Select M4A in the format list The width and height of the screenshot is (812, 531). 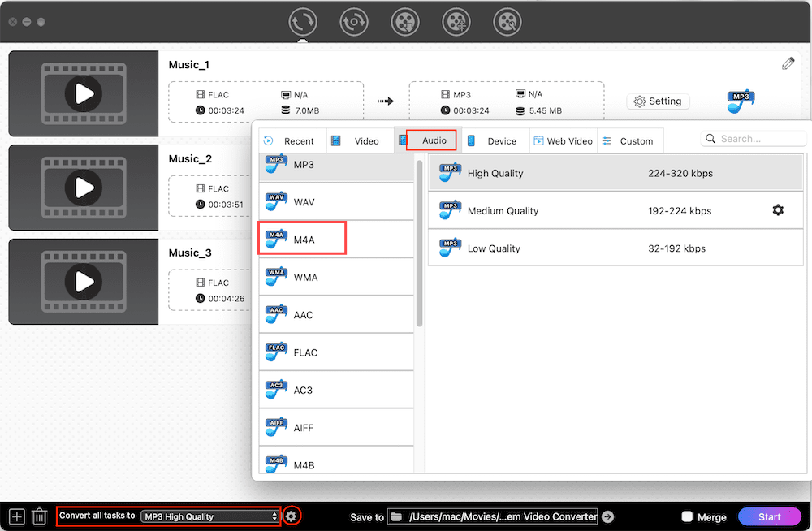[x=337, y=240]
